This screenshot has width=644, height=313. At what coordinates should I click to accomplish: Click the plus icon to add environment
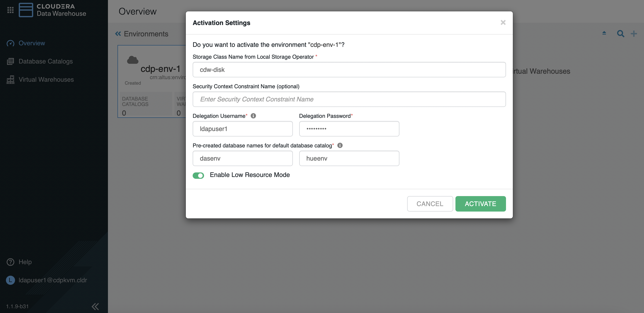click(x=634, y=34)
